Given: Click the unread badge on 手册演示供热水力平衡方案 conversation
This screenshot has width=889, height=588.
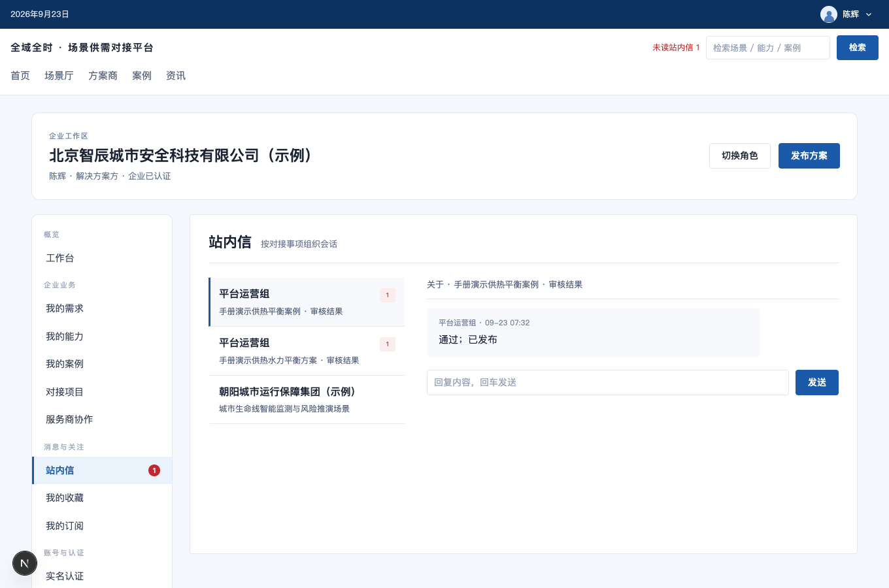Looking at the screenshot, I should pos(388,344).
